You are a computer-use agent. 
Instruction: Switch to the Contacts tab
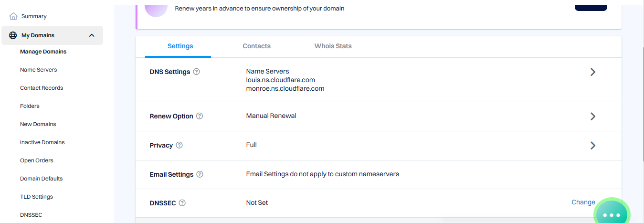[x=256, y=46]
